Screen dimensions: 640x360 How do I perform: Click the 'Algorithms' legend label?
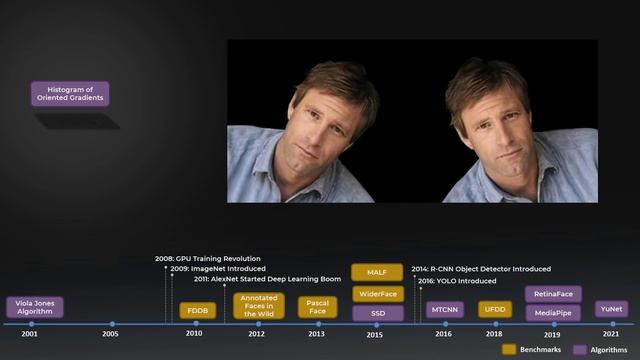tap(609, 350)
